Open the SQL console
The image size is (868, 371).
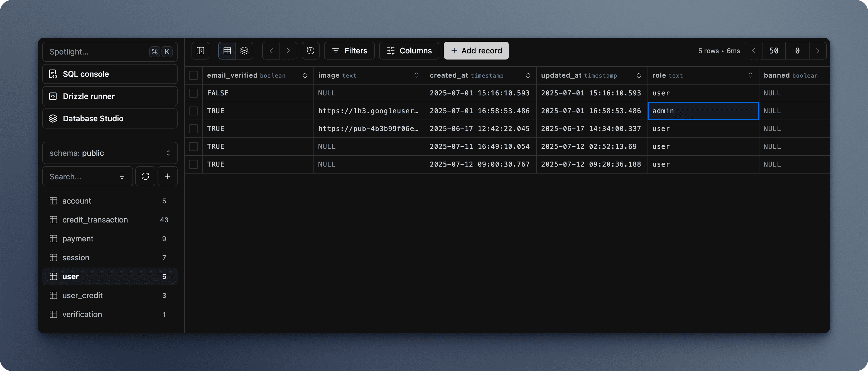click(110, 74)
